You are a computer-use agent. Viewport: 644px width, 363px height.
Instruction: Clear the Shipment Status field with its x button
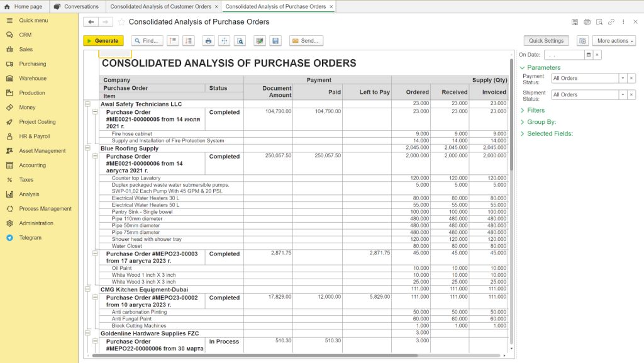[630, 94]
